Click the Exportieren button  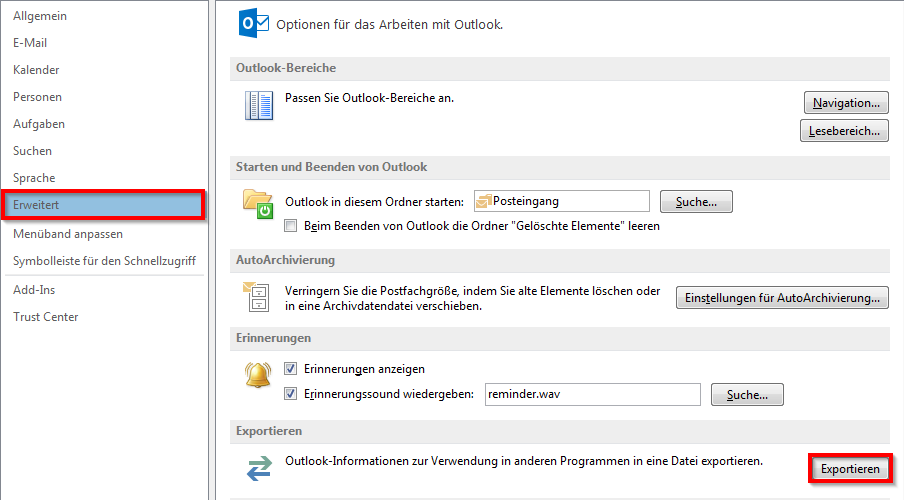(x=850, y=469)
